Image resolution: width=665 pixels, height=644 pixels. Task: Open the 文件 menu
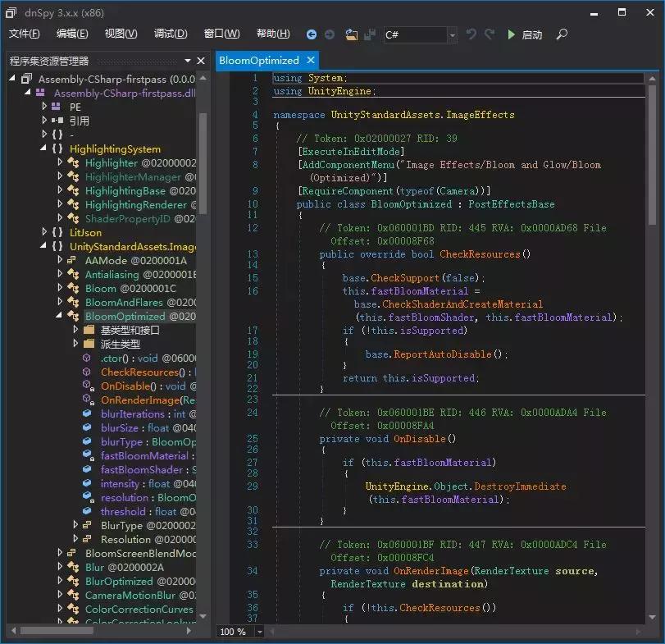point(24,34)
